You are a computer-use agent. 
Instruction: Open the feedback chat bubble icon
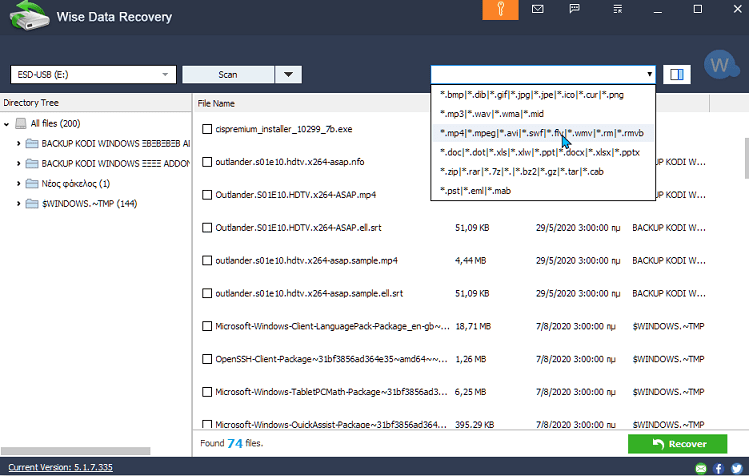pyautogui.click(x=575, y=9)
